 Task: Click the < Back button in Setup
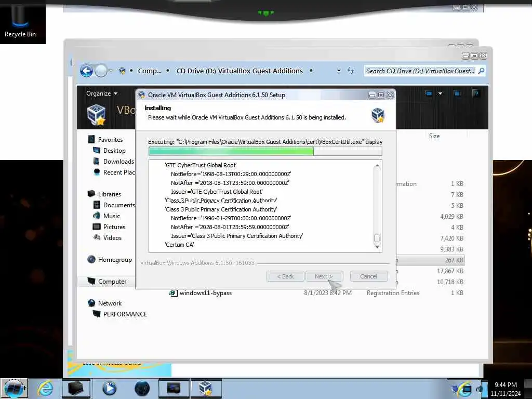tap(285, 276)
